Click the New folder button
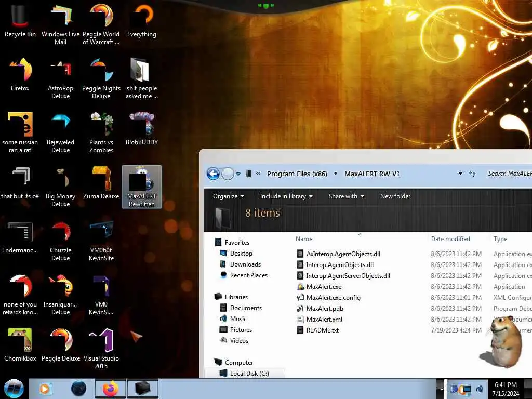 tap(395, 196)
